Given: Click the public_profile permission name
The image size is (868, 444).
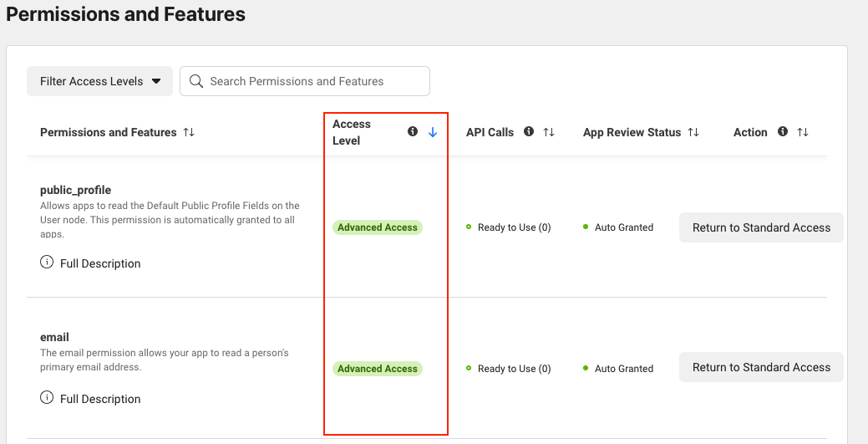Looking at the screenshot, I should click(75, 190).
